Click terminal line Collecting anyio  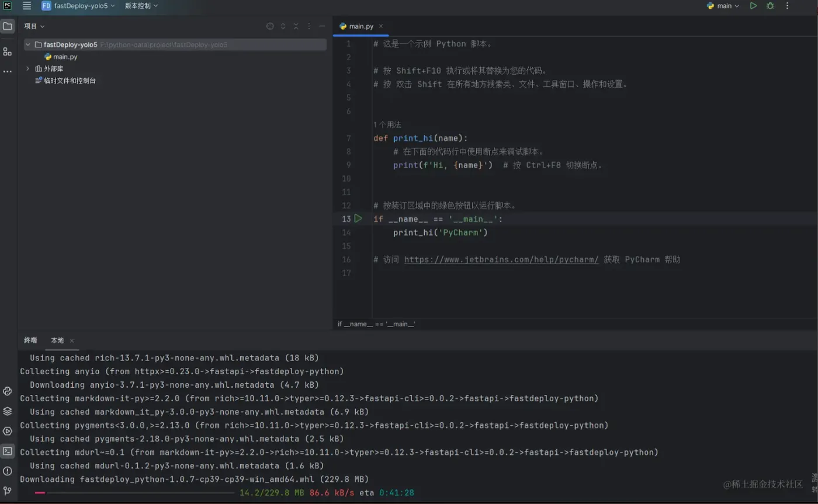point(182,371)
